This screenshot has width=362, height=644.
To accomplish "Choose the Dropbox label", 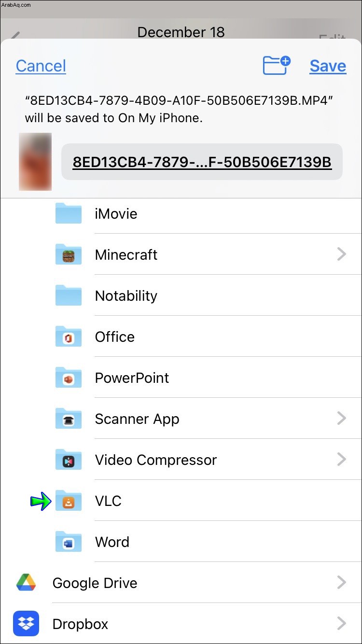I will [80, 624].
